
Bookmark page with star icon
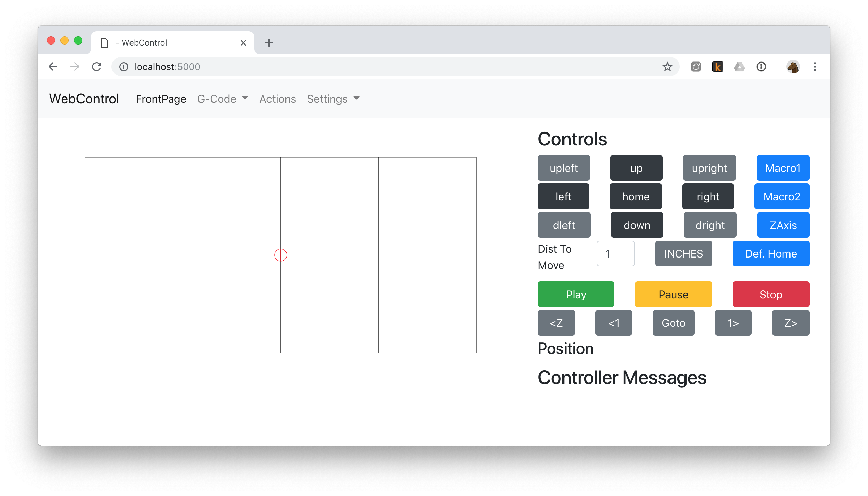(x=667, y=67)
